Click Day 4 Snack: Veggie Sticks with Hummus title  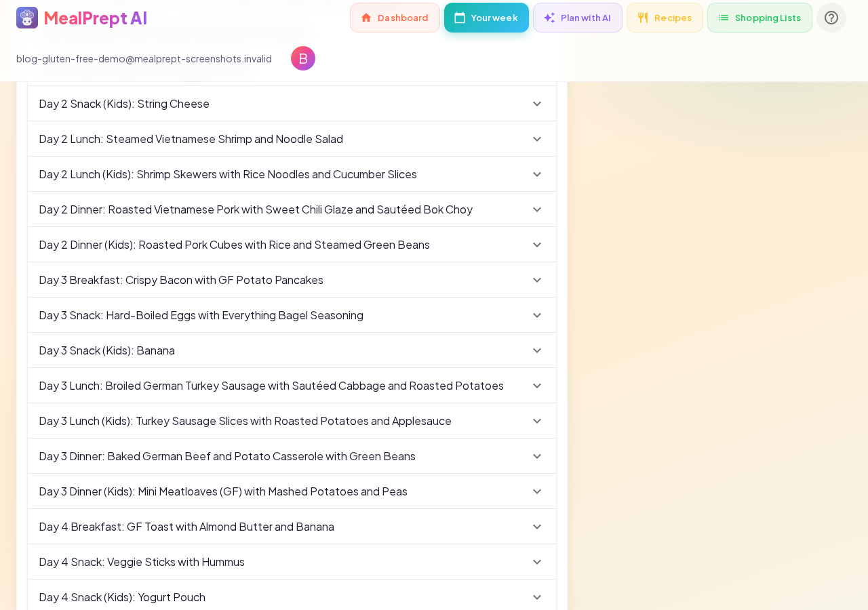pos(142,562)
